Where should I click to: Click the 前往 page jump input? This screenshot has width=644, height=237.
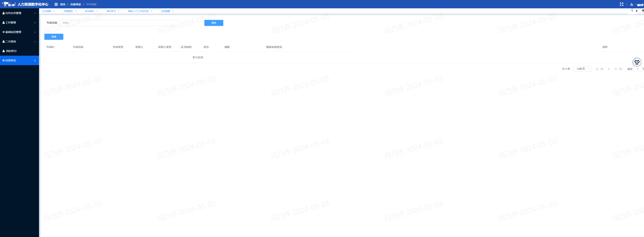point(638,69)
